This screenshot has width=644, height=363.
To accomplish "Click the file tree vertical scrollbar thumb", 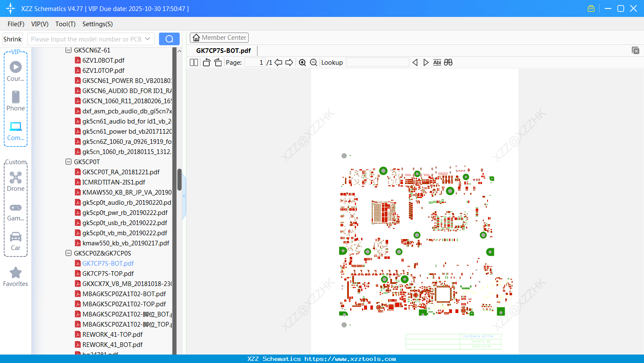I will pos(179,180).
